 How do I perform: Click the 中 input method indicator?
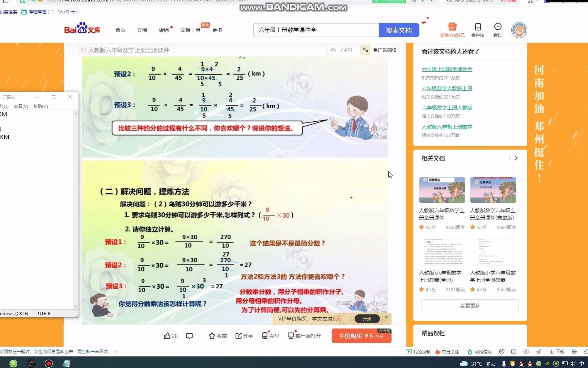[x=582, y=364]
